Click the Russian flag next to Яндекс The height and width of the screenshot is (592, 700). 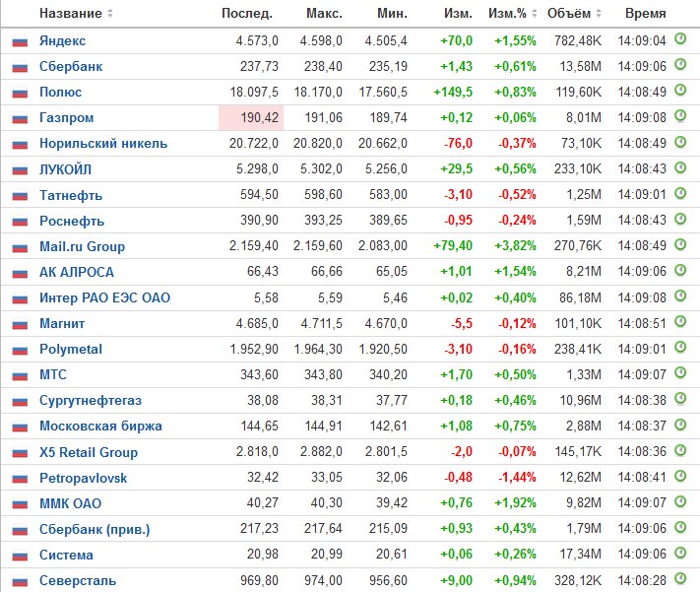click(20, 42)
